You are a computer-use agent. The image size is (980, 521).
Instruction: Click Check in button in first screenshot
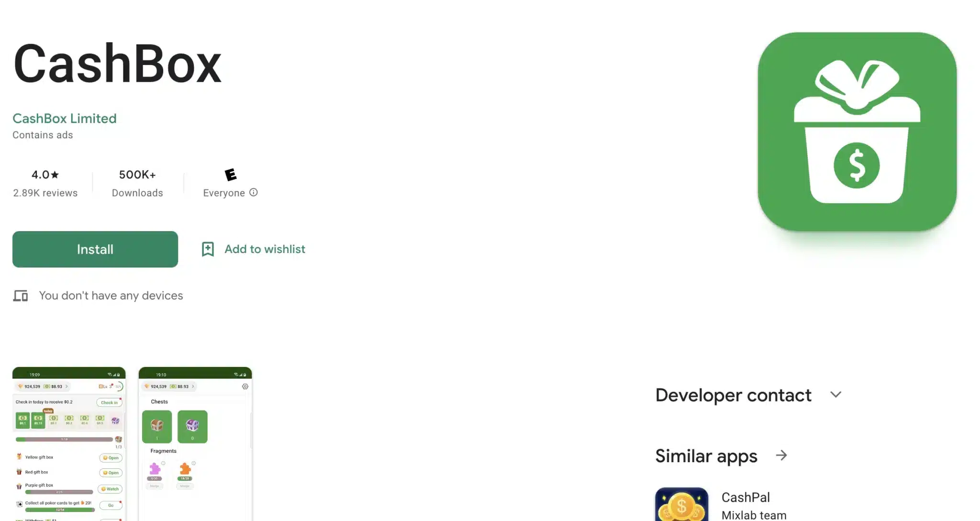[x=109, y=402]
